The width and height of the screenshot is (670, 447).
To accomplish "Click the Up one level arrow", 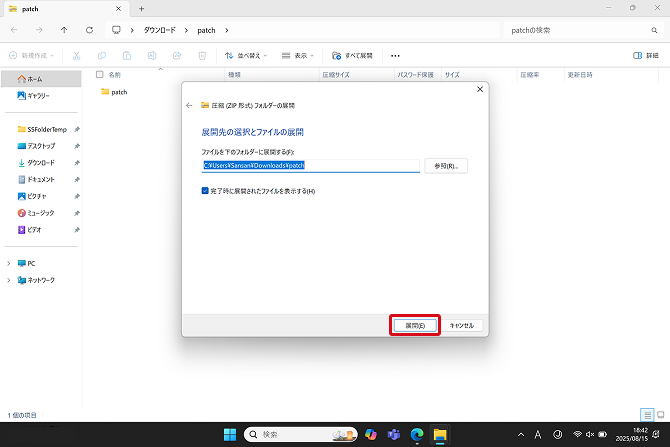I will click(x=64, y=30).
